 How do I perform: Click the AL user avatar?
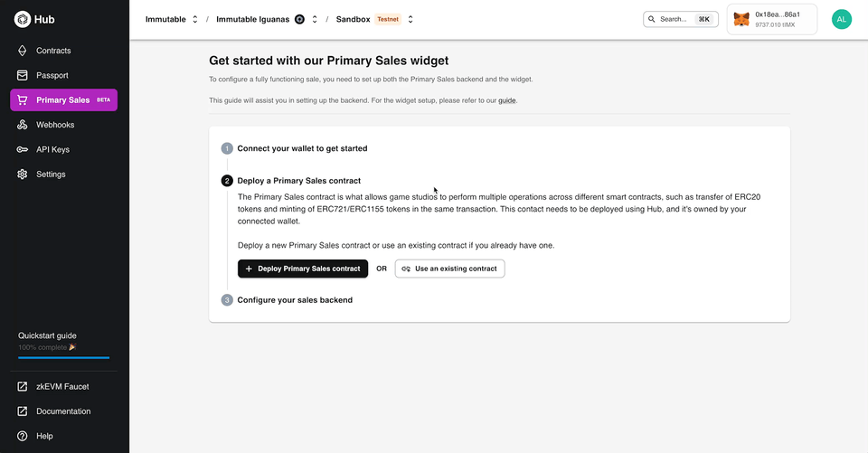pos(842,19)
